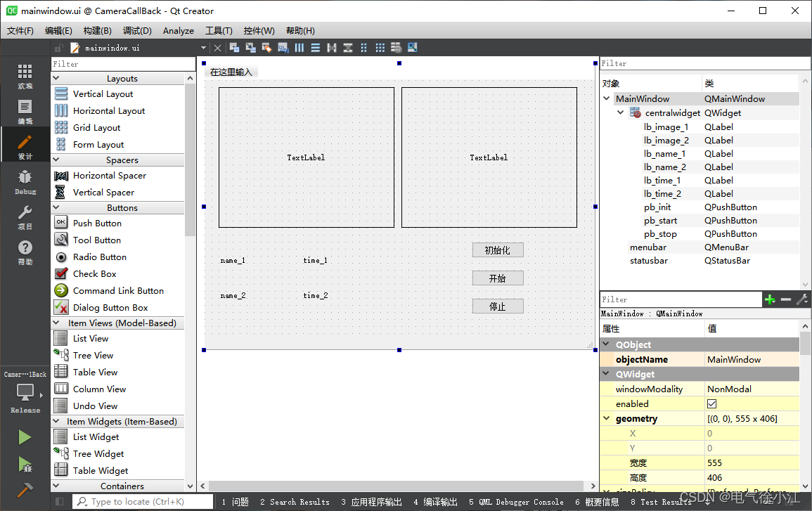
Task: Open 问题 issues output pane
Action: click(235, 502)
